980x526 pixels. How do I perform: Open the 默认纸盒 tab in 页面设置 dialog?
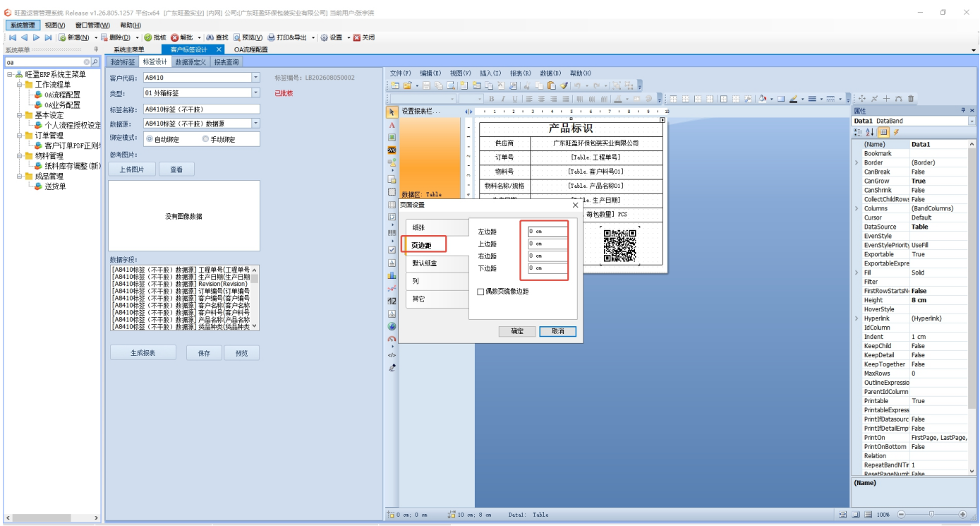(437, 263)
